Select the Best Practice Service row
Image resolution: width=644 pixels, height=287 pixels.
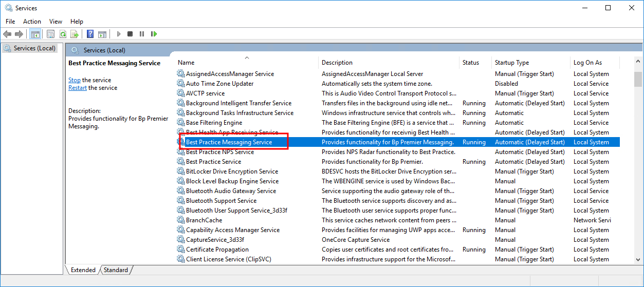coord(398,162)
